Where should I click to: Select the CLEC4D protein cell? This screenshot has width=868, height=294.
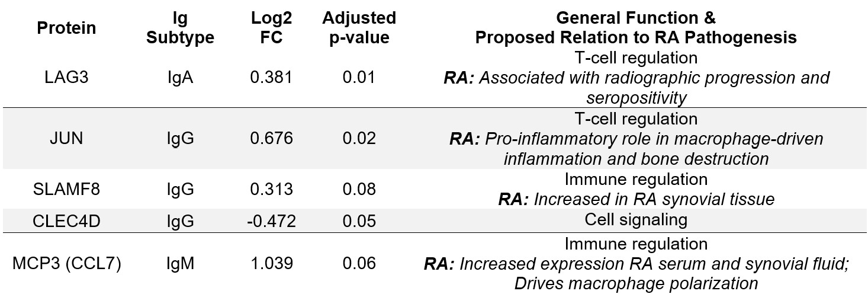[67, 220]
